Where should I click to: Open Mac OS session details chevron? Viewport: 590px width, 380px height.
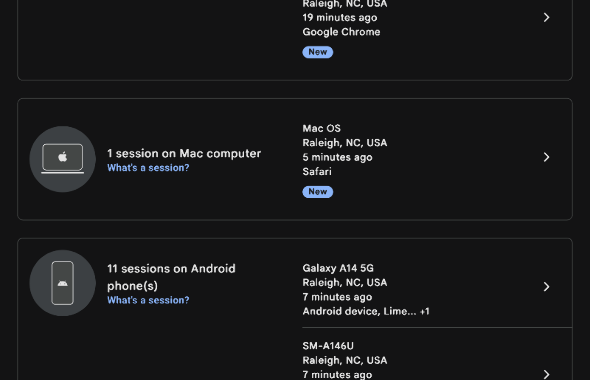click(546, 157)
